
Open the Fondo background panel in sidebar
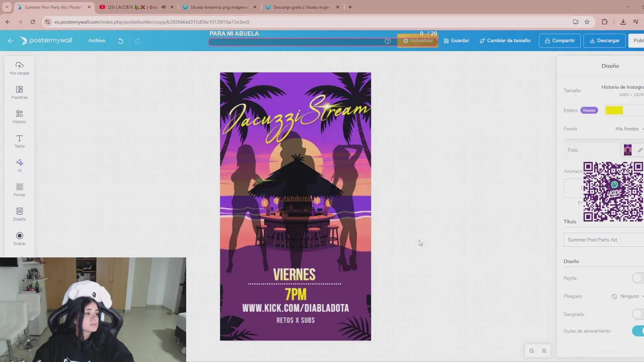point(19,190)
